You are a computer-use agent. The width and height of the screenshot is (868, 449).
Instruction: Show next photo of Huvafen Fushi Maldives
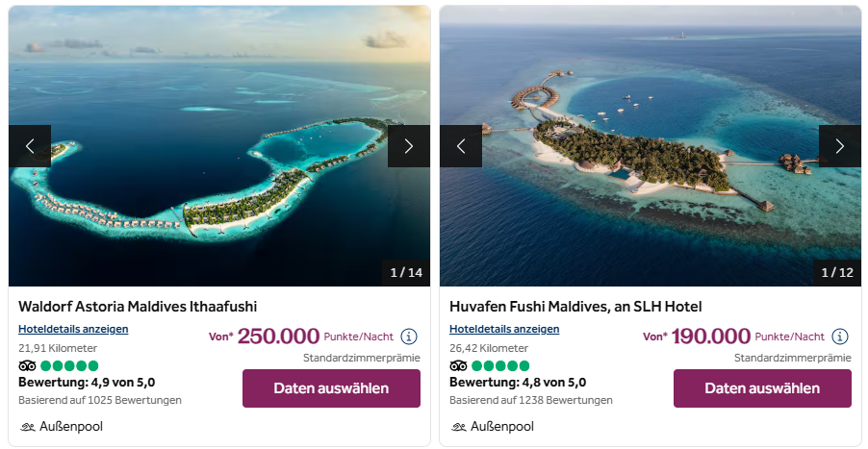[x=840, y=146]
